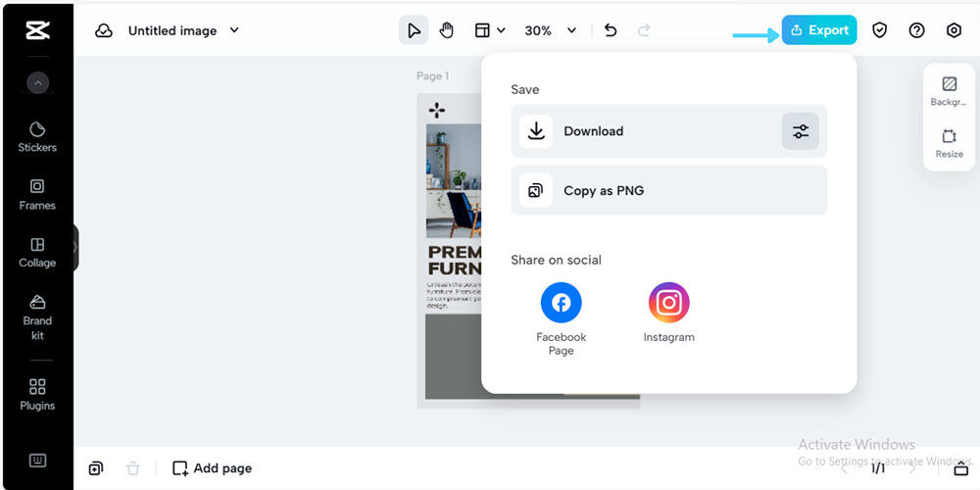Open the Stickers panel
This screenshot has height=490, width=980.
pyautogui.click(x=37, y=136)
